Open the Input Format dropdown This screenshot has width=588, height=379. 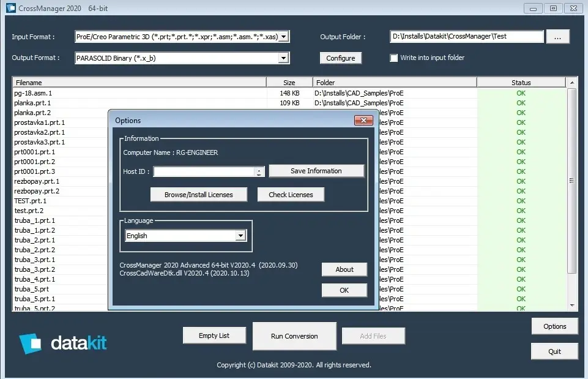click(x=284, y=37)
